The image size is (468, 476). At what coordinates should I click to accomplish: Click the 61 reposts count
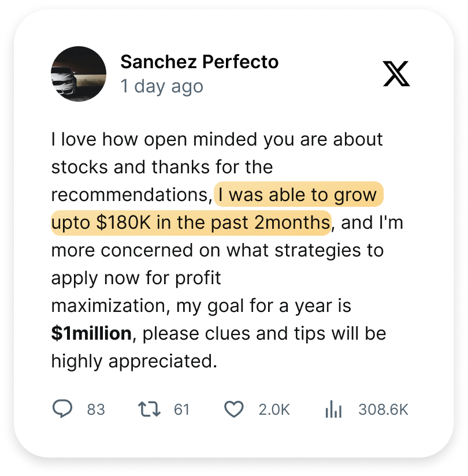(x=181, y=410)
